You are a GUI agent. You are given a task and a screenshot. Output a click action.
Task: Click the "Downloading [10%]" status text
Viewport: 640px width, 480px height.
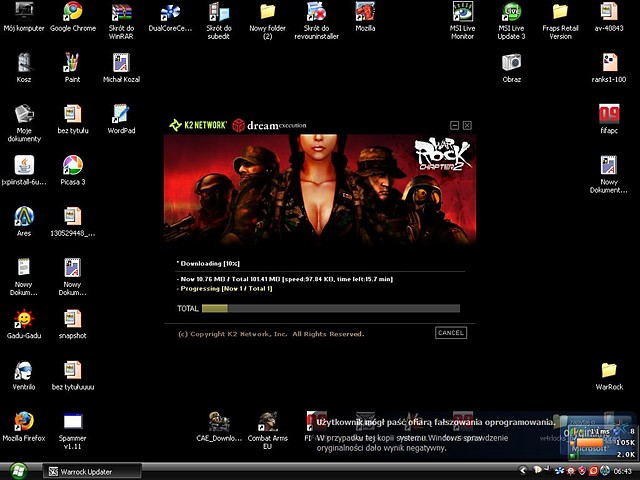click(208, 264)
